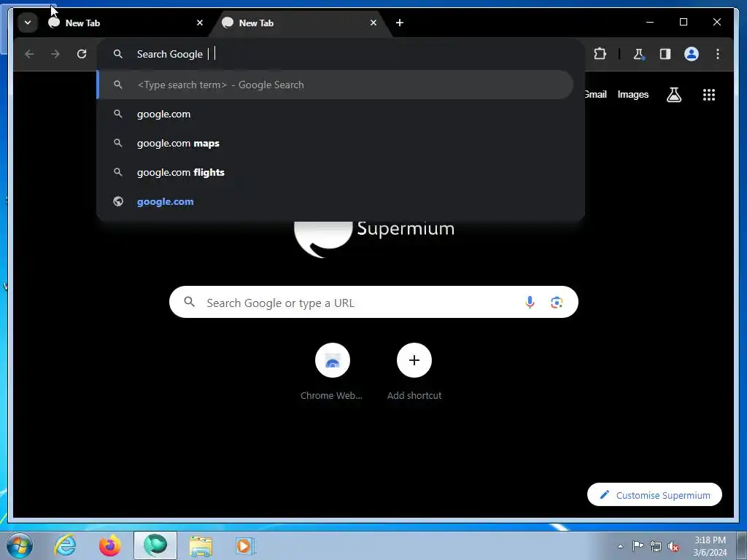Click the muted volume tray icon
This screenshot has height=560, width=747.
click(x=673, y=546)
